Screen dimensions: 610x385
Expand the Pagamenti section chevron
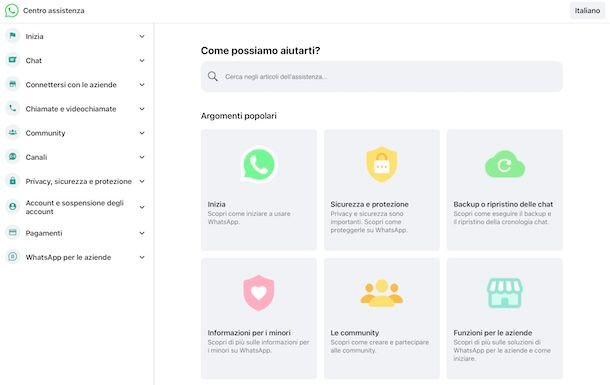tap(142, 233)
